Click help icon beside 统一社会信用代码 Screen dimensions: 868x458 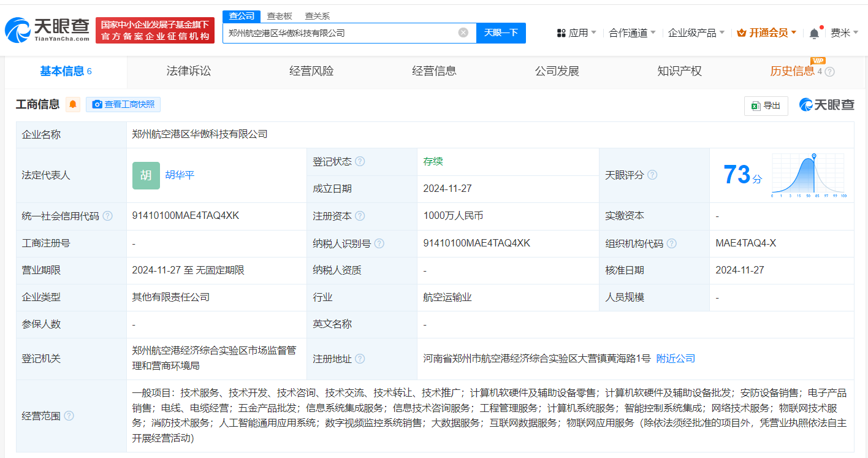pos(108,216)
